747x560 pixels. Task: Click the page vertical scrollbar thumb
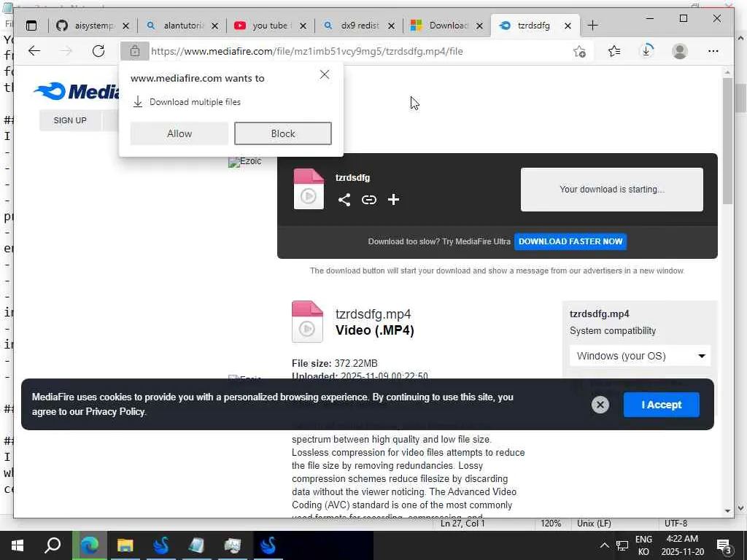click(727, 141)
